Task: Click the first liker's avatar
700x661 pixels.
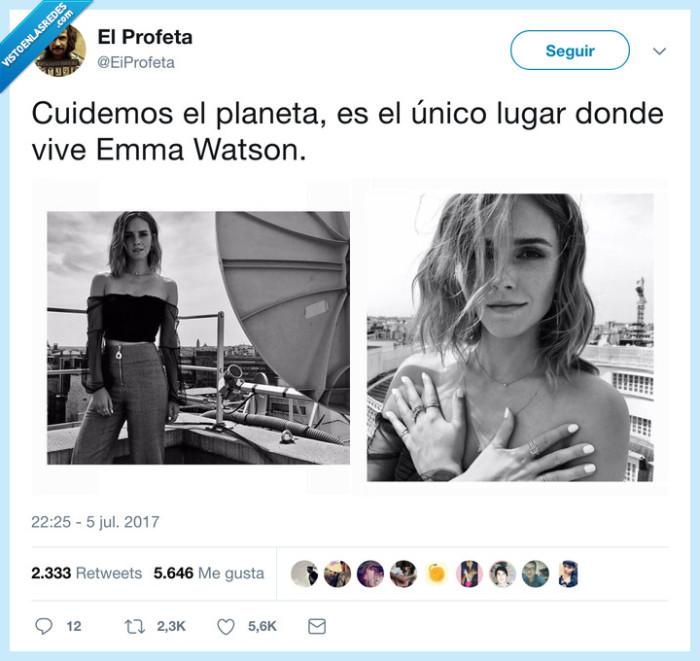Action: pyautogui.click(x=304, y=574)
